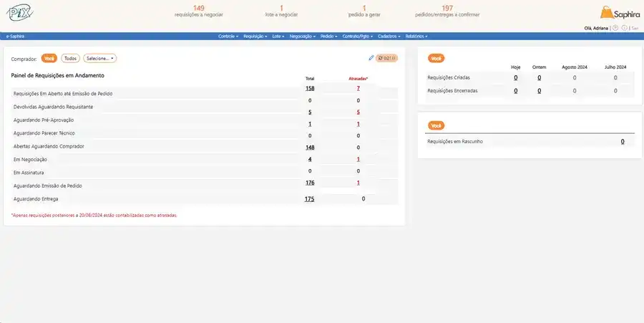The image size is (644, 323).
Task: Open the 7 atrasadas requisições em aberto
Action: (358, 88)
